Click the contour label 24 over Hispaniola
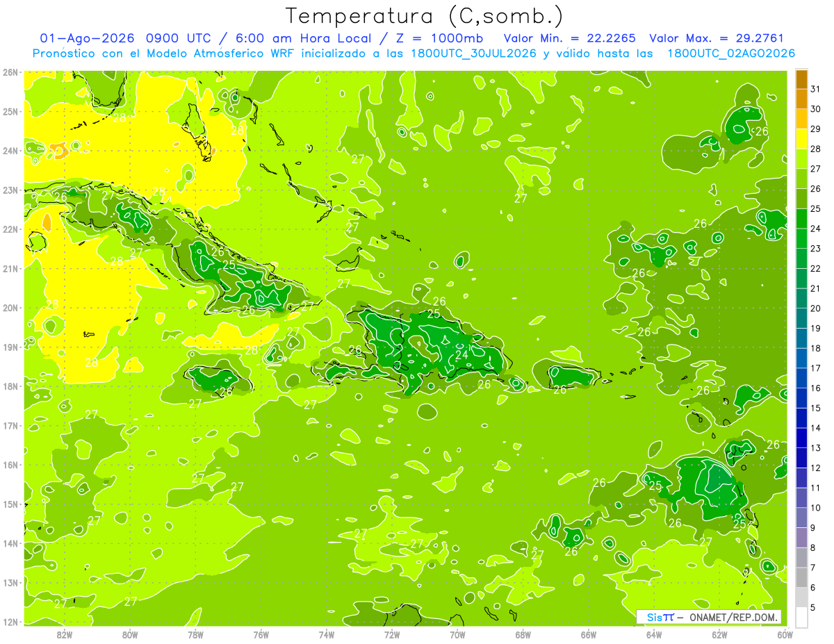The image size is (834, 644). pos(461,355)
